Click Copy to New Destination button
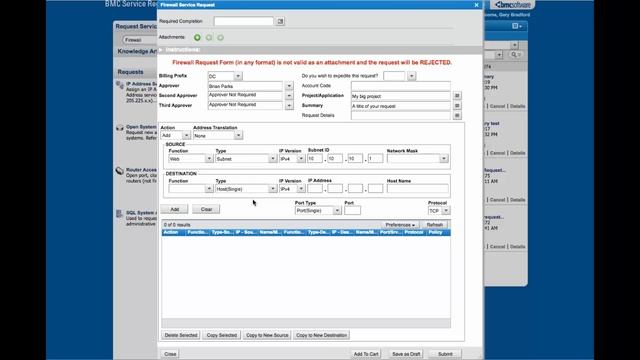The width and height of the screenshot is (640, 360). coord(321,335)
